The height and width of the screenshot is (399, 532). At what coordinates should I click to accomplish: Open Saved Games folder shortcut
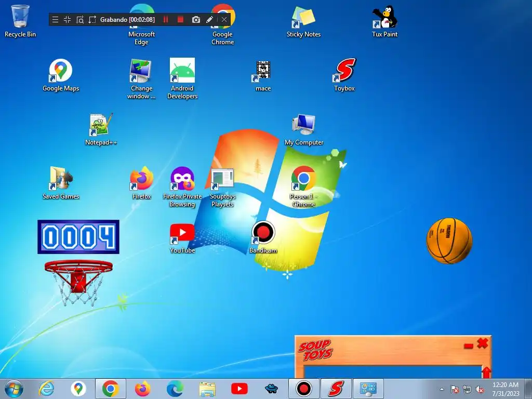click(61, 183)
